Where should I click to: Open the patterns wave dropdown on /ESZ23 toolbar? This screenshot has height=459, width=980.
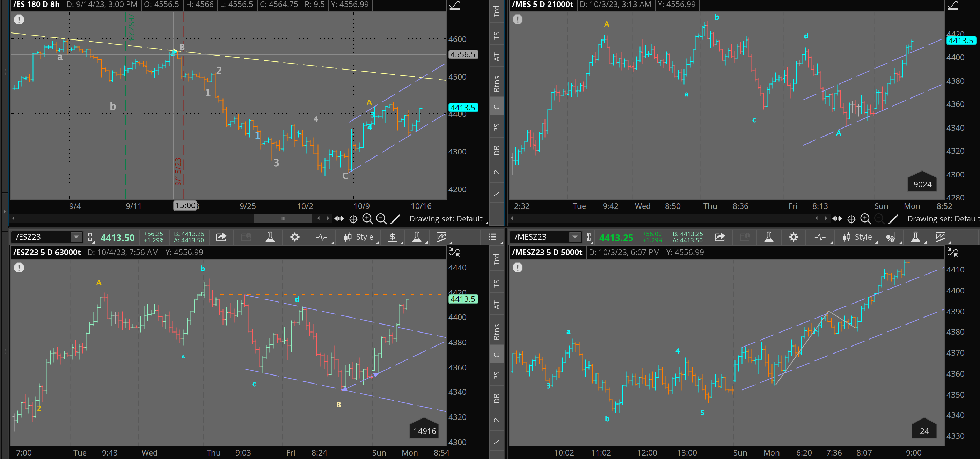322,237
